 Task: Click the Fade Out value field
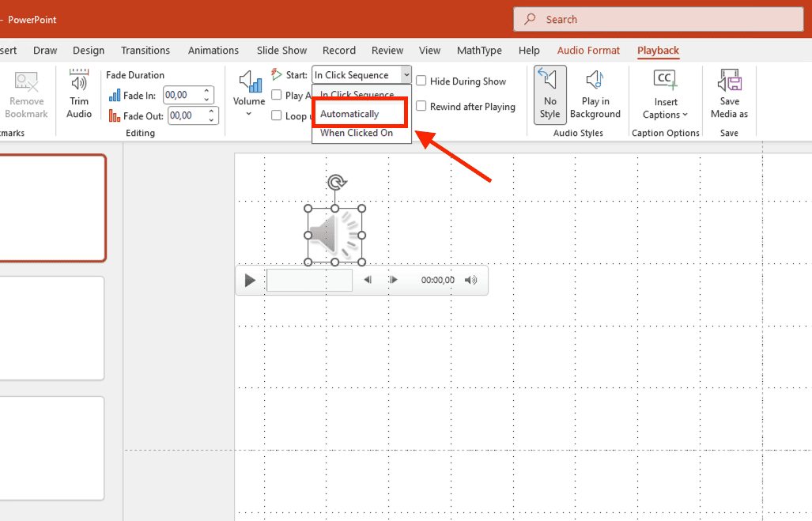click(x=187, y=115)
